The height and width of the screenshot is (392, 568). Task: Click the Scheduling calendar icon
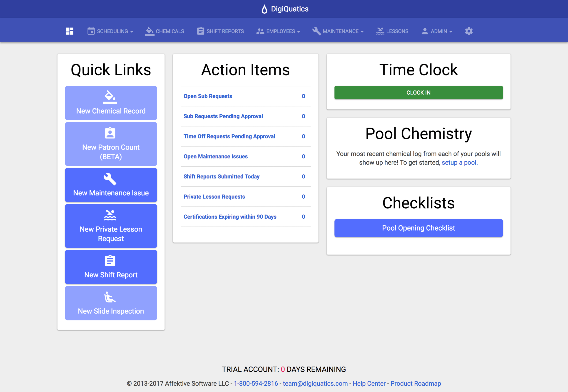pyautogui.click(x=91, y=31)
